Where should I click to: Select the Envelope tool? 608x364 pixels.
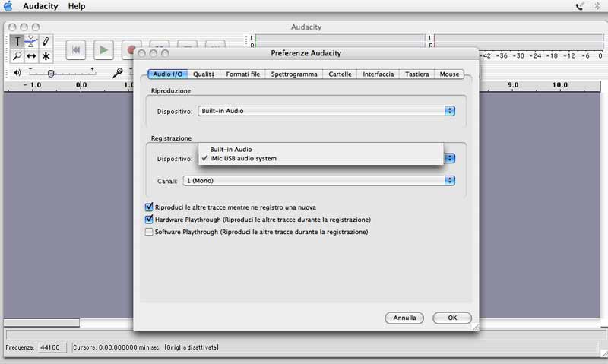tap(31, 42)
